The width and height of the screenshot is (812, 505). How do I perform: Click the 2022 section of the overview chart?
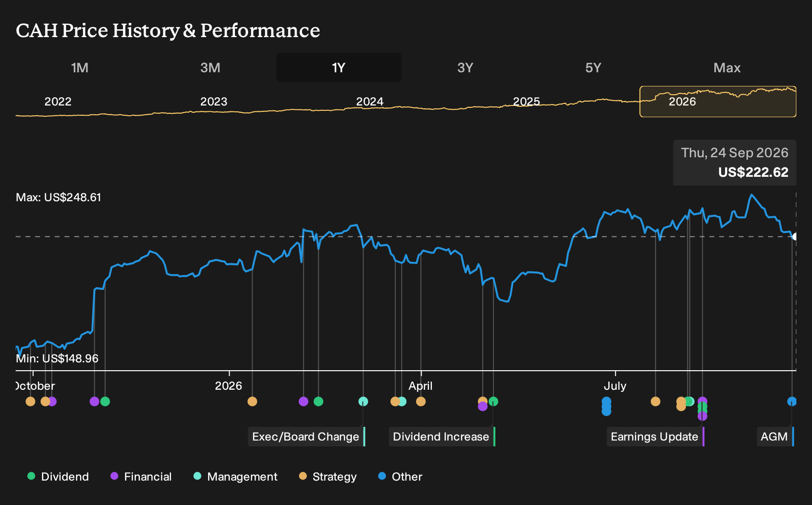(x=58, y=102)
